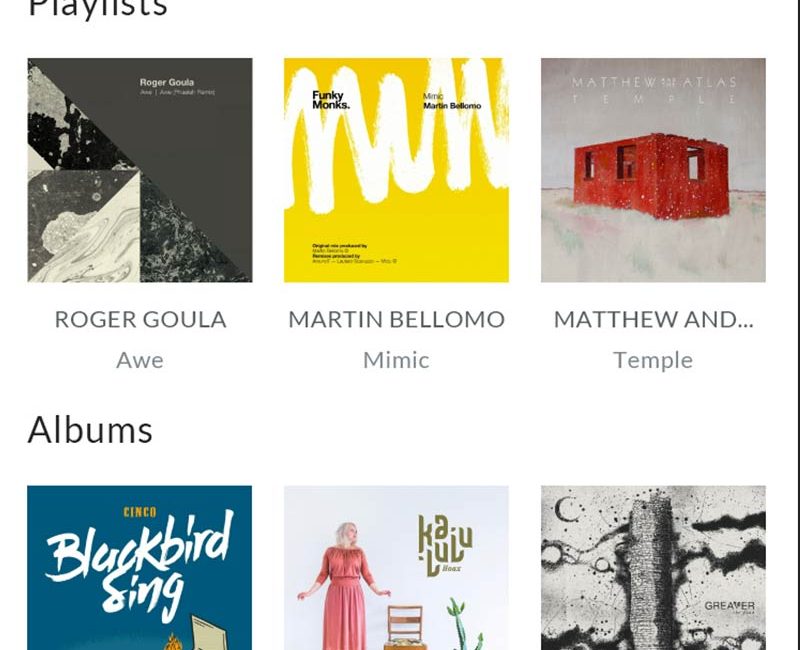Viewport: 800px width, 650px height.
Task: Click the red house on Temple artwork
Action: 652,176
